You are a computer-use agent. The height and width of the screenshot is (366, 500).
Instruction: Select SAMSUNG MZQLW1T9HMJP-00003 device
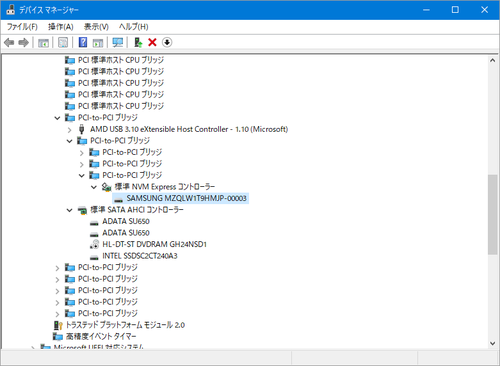pos(186,198)
